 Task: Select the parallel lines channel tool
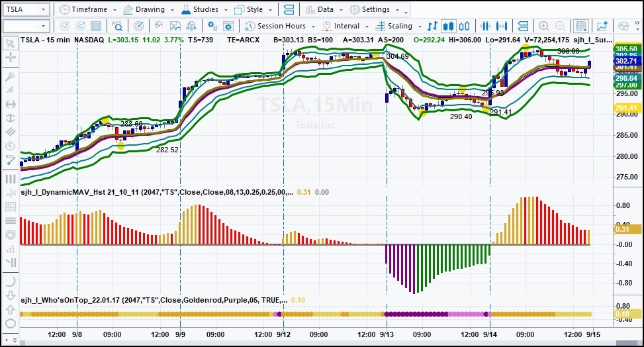(x=11, y=132)
